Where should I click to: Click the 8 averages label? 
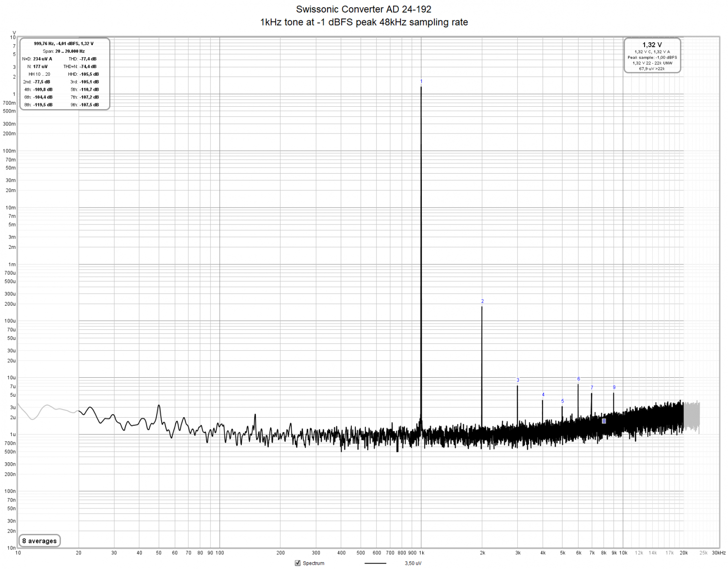click(39, 541)
